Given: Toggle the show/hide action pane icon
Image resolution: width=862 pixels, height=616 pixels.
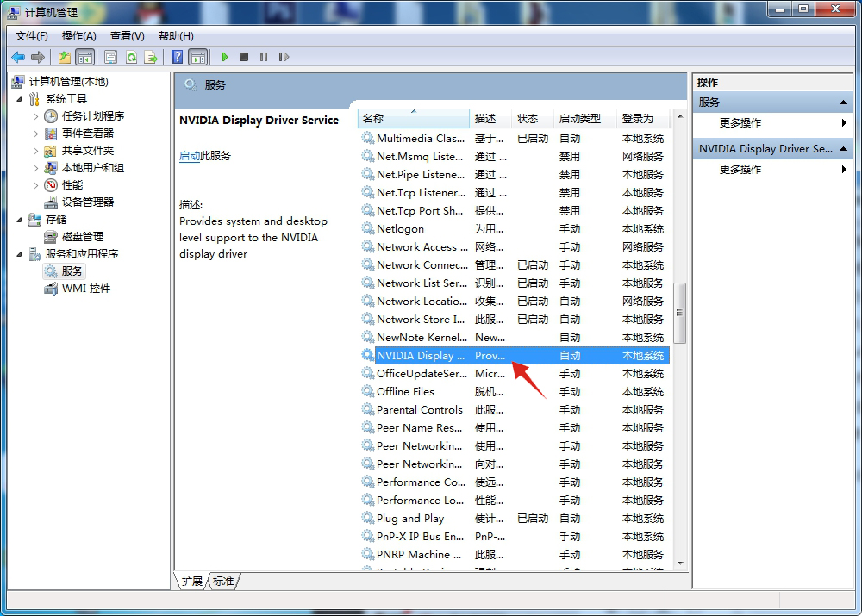Looking at the screenshot, I should [x=198, y=57].
